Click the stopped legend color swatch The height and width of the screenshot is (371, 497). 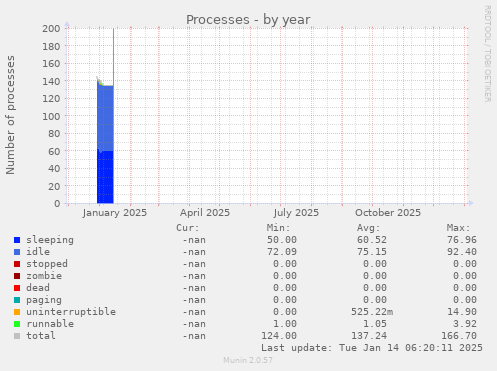(17, 264)
